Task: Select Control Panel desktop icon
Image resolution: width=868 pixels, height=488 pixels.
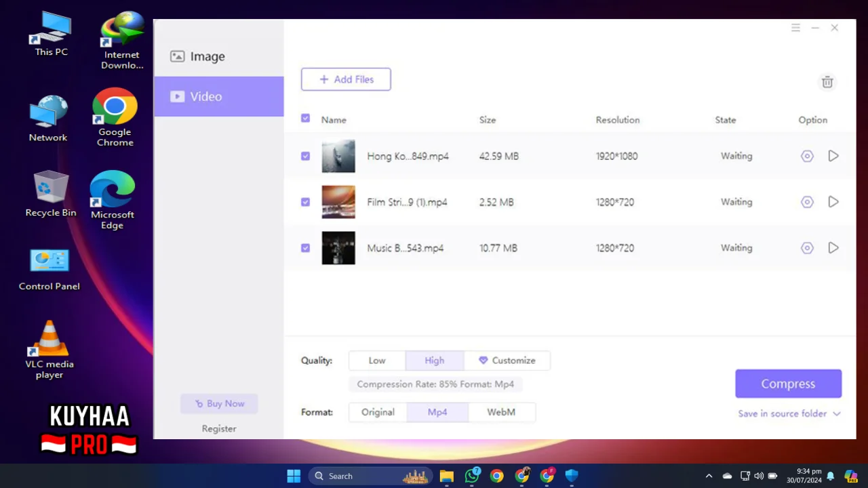Action: pyautogui.click(x=50, y=269)
